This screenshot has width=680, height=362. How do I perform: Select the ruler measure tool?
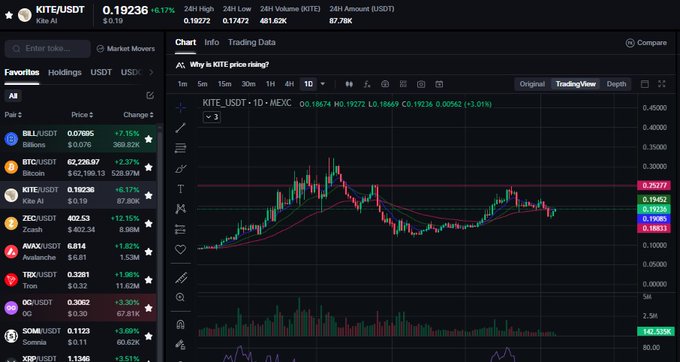tap(180, 278)
